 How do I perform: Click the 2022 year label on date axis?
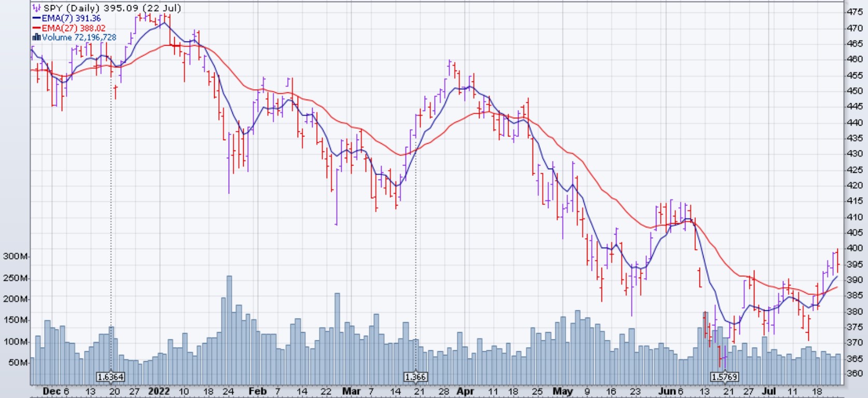(159, 391)
